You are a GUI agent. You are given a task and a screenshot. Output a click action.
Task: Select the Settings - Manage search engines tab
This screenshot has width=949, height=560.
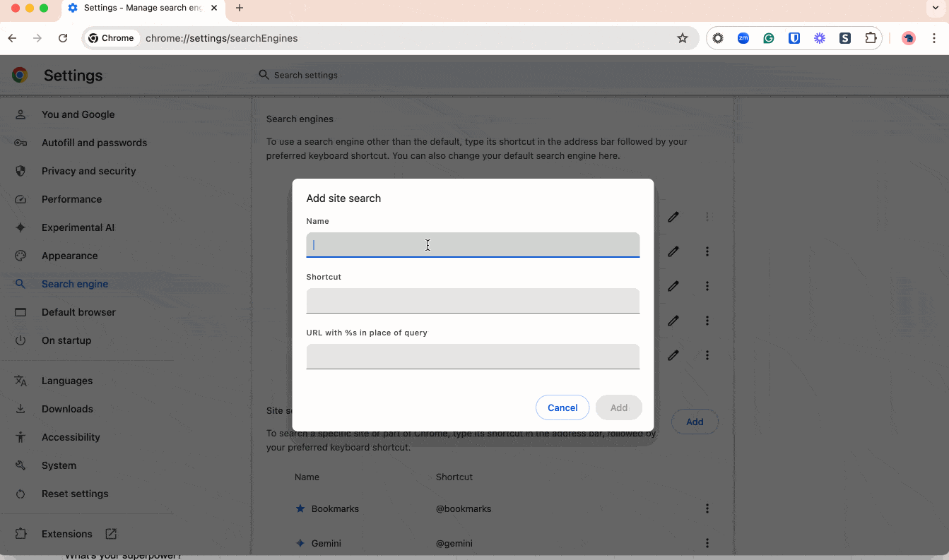pyautogui.click(x=144, y=8)
